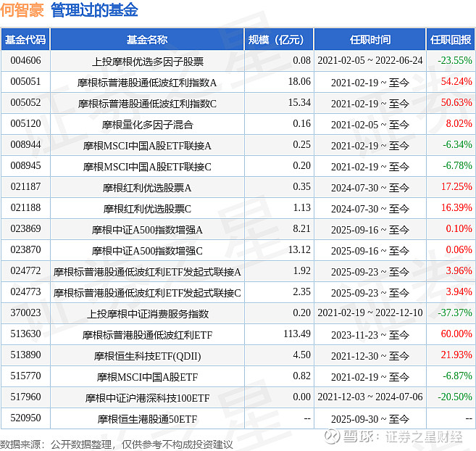This screenshot has height=451, width=476.
Task: Click 摩根MSCI中国A股ETF fund name
Action: click(147, 376)
